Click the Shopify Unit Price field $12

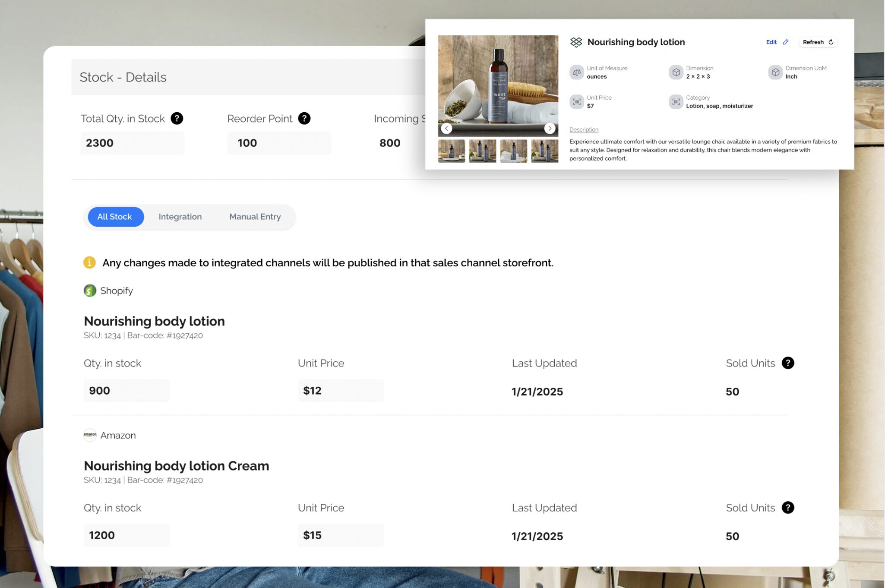[341, 391]
